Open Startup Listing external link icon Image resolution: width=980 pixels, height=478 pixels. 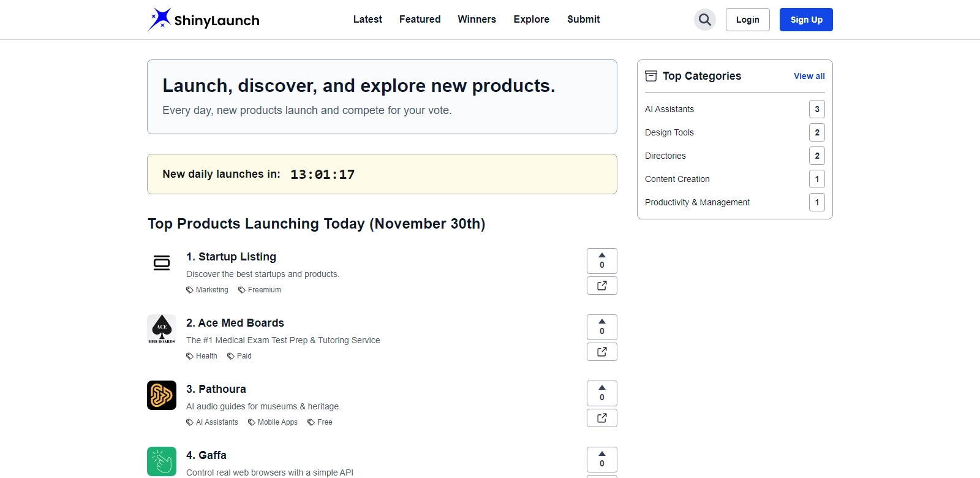point(602,286)
